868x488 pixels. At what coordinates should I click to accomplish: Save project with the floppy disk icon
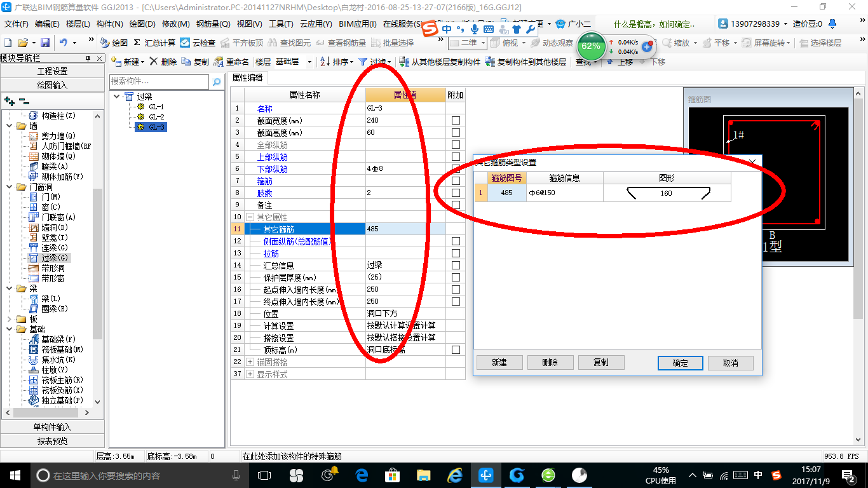click(45, 43)
